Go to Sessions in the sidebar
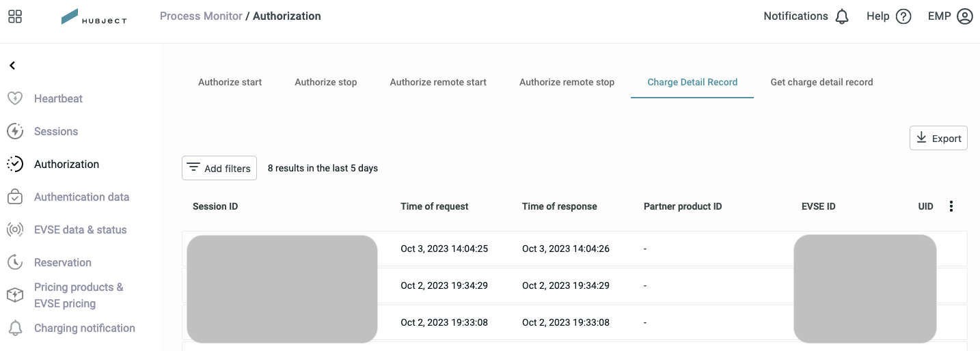This screenshot has width=980, height=351. click(x=56, y=131)
